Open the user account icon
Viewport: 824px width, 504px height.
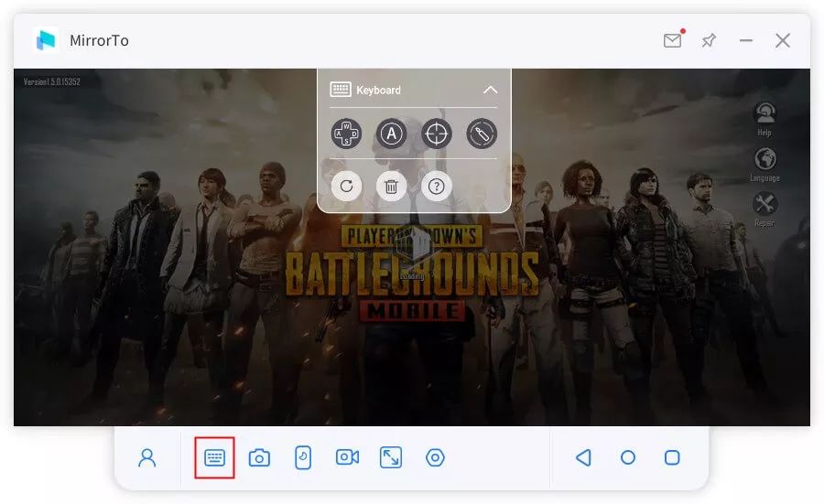coord(147,457)
